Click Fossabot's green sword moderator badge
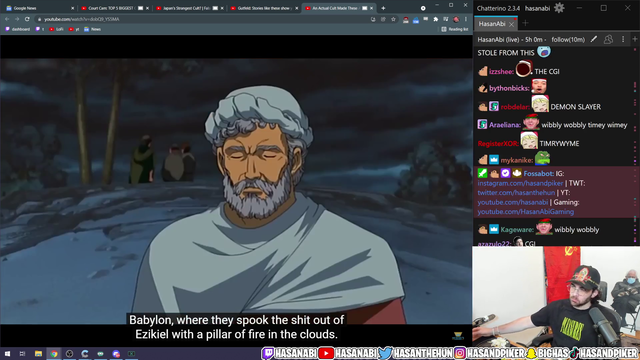This screenshot has width=640, height=360. [482, 173]
